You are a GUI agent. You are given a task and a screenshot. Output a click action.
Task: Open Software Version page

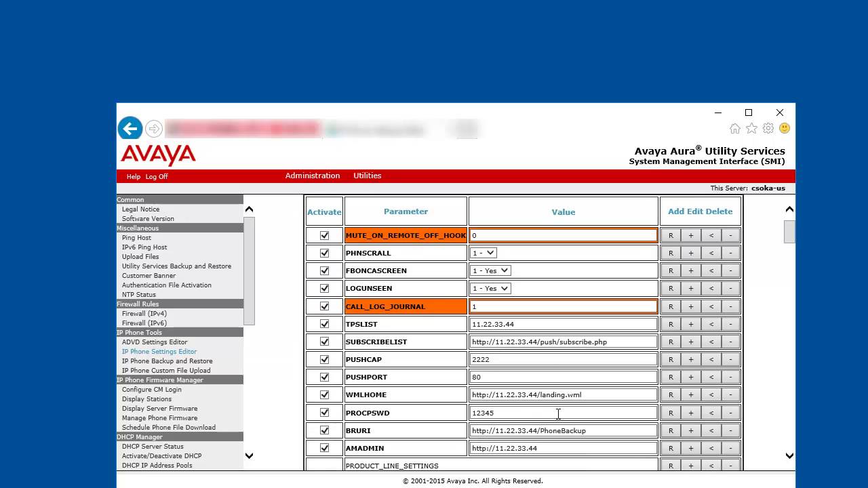(x=148, y=219)
